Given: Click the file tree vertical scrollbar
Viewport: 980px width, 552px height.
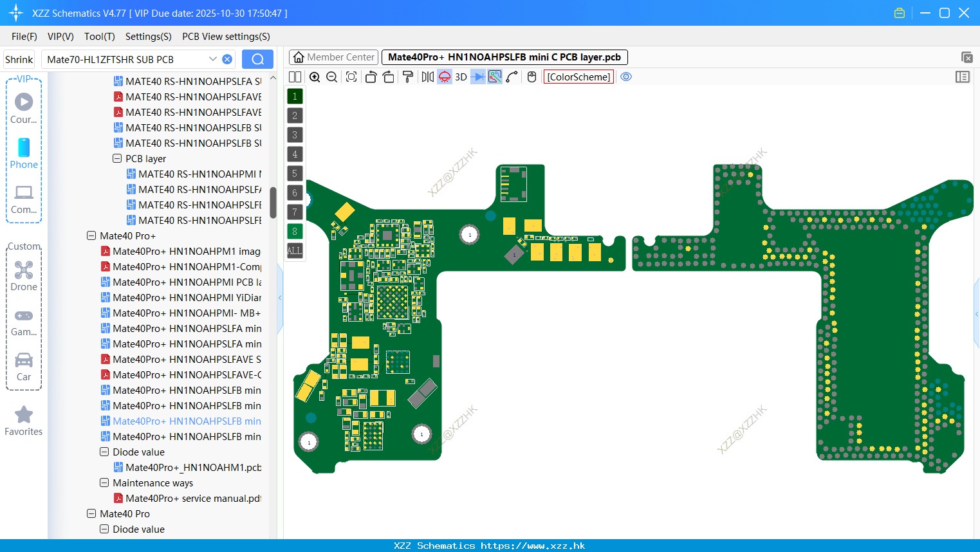Looking at the screenshot, I should tap(273, 203).
